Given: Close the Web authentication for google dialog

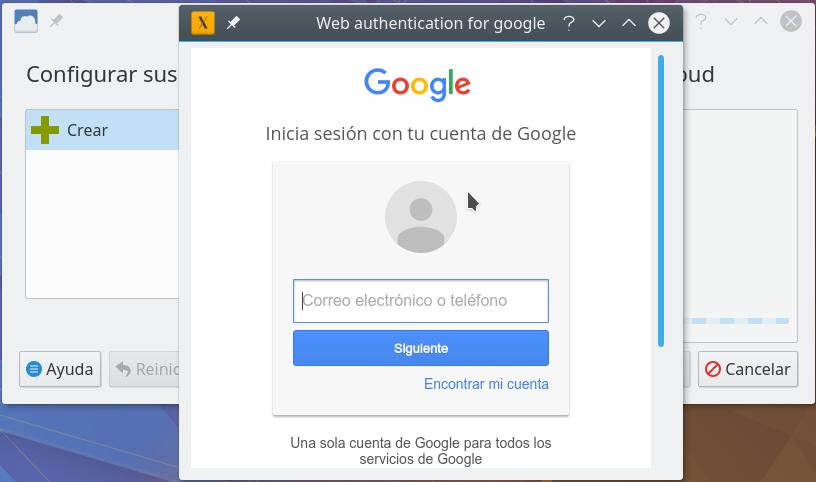Looking at the screenshot, I should (x=659, y=23).
